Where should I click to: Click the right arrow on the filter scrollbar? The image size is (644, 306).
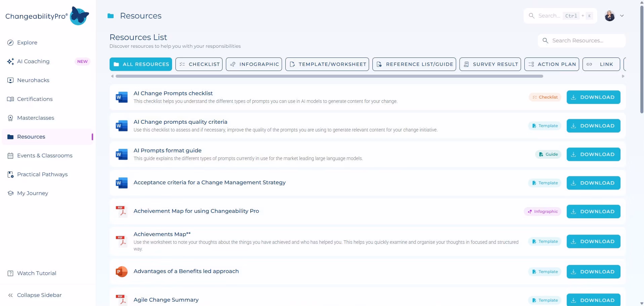tap(622, 76)
